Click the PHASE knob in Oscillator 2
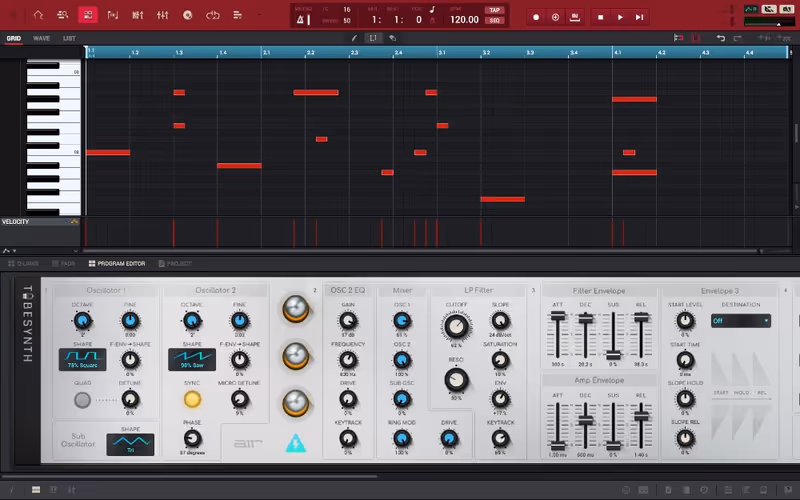 [x=192, y=438]
